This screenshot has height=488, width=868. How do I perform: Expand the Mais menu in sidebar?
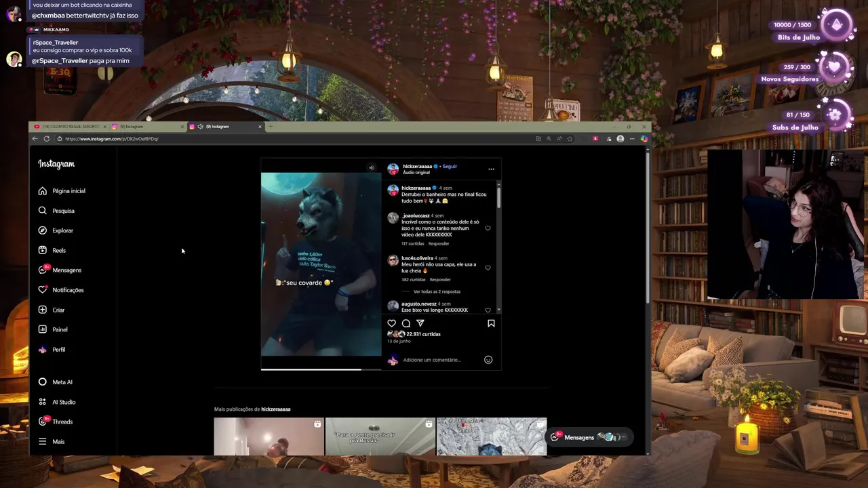(x=52, y=441)
